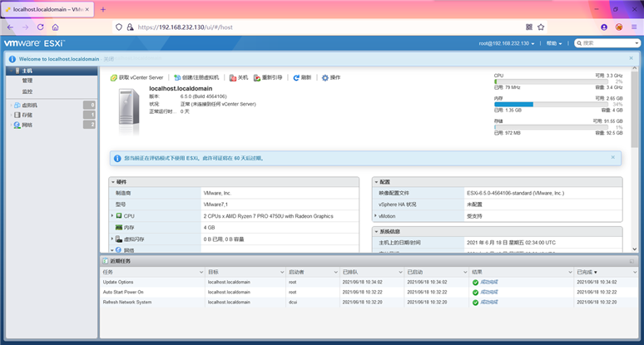Open 结果 column header dropdown
Viewport: 644px width, 345px height.
click(x=570, y=272)
